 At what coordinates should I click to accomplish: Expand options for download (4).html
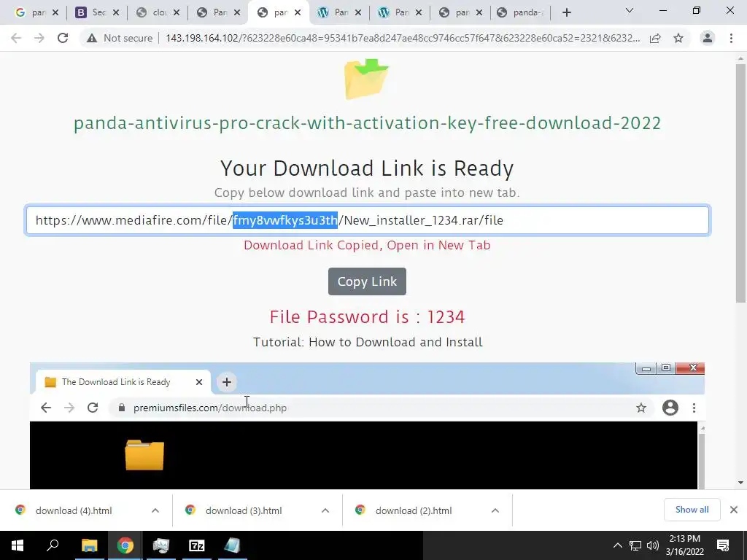155,510
